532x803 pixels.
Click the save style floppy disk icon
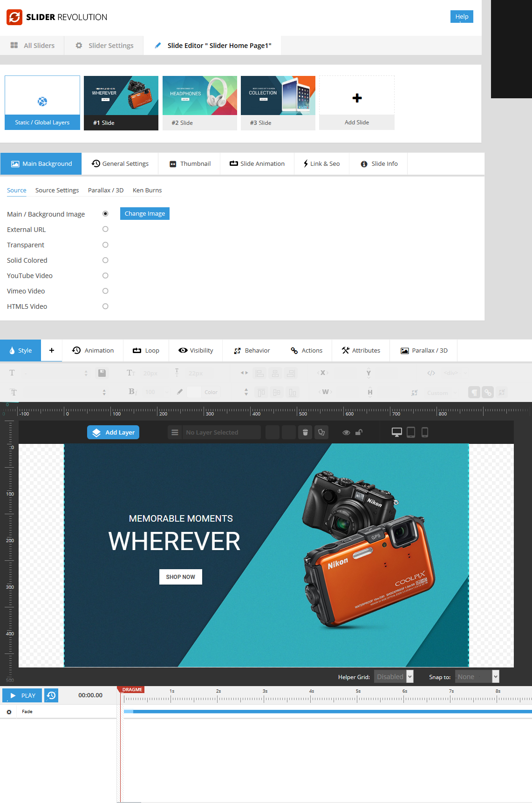[102, 373]
